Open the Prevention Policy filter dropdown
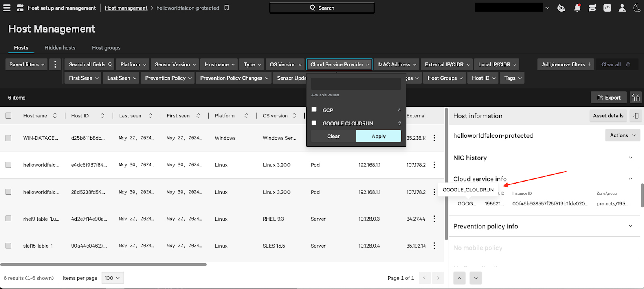Viewport: 644px width, 289px height. (x=168, y=78)
